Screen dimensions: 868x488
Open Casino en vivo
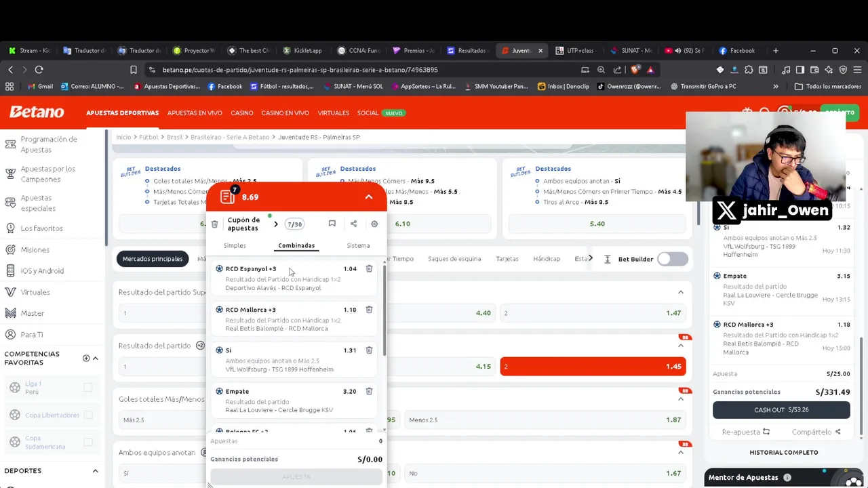point(285,113)
